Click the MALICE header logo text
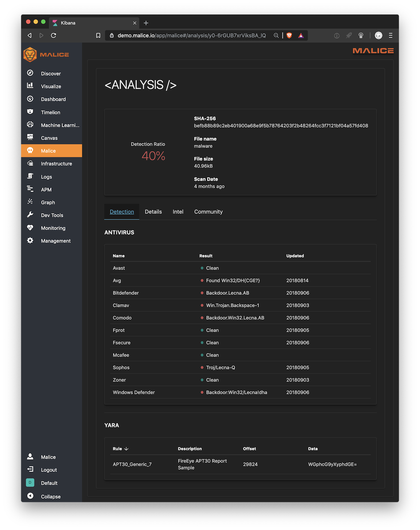 click(x=373, y=51)
